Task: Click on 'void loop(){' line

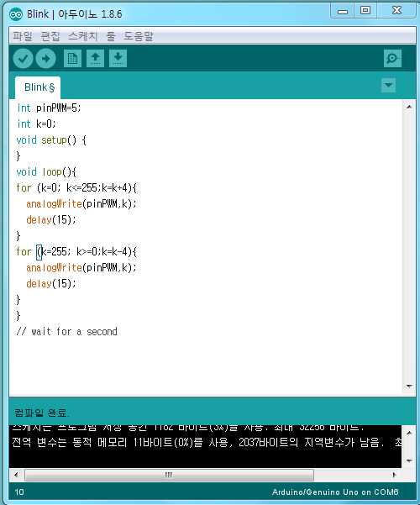Action: tap(46, 172)
